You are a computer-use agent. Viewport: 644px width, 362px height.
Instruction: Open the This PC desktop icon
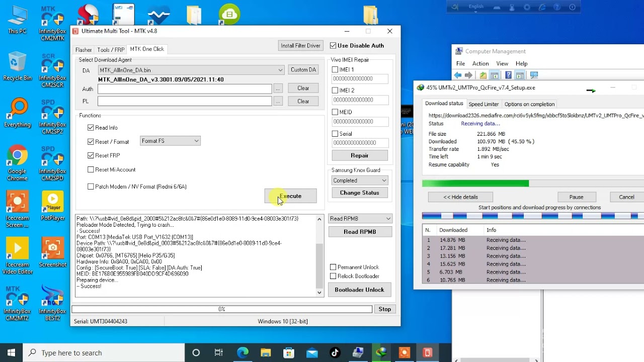coord(17,20)
